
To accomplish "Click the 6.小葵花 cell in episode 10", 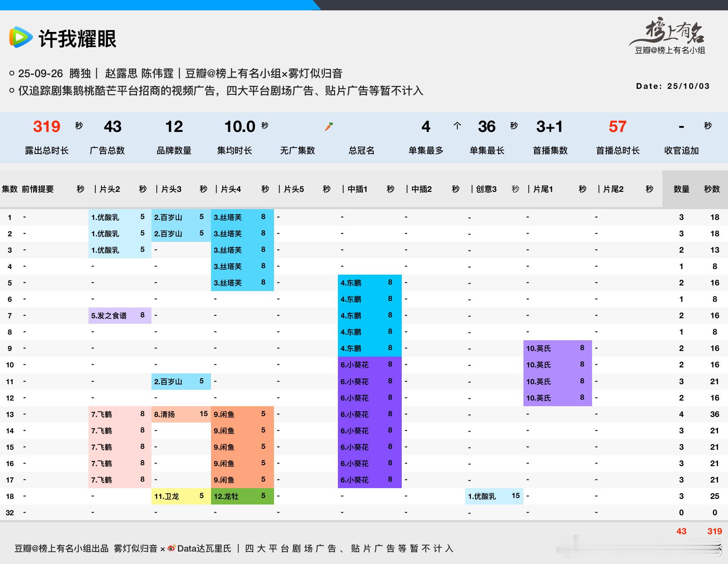I will (370, 365).
